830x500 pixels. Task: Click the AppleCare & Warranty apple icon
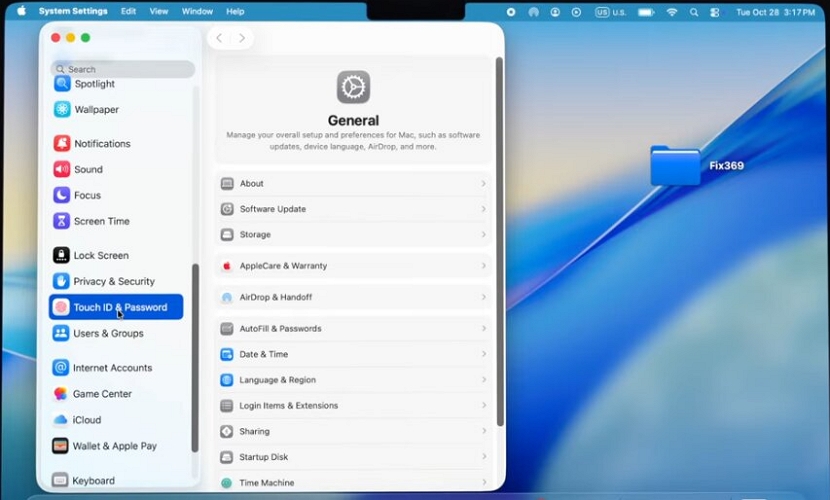tap(227, 266)
